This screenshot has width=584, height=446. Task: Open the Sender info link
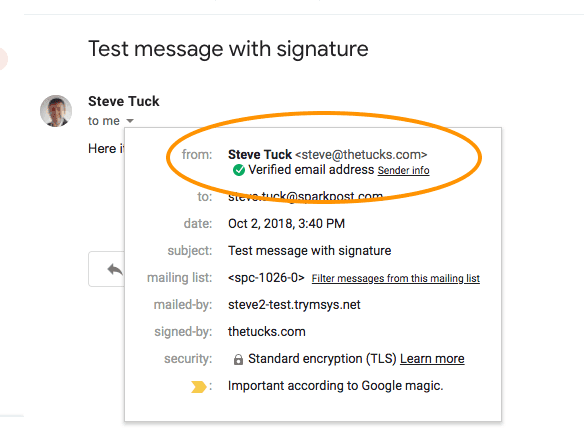[x=403, y=170]
